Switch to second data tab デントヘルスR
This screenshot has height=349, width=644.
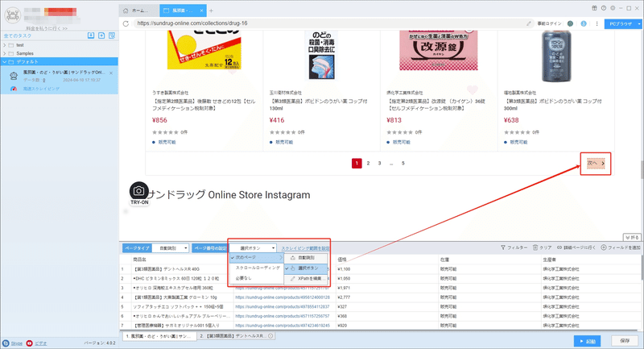tap(236, 336)
